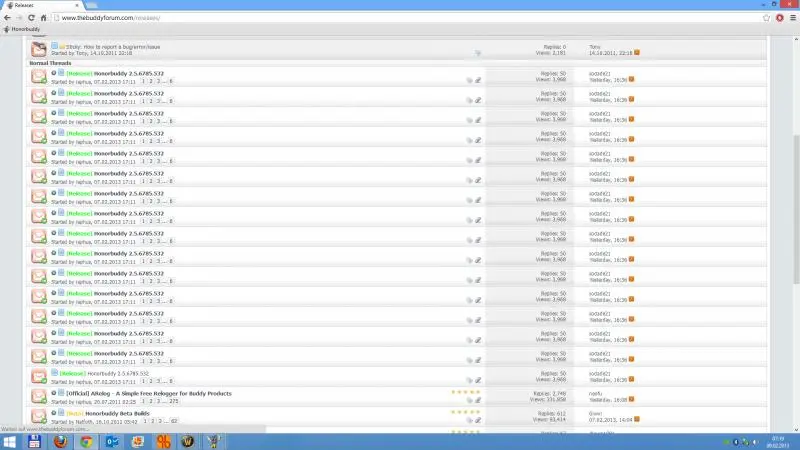Click Tony in the sticky row's last-post column
The height and width of the screenshot is (450, 800).
pyautogui.click(x=595, y=47)
